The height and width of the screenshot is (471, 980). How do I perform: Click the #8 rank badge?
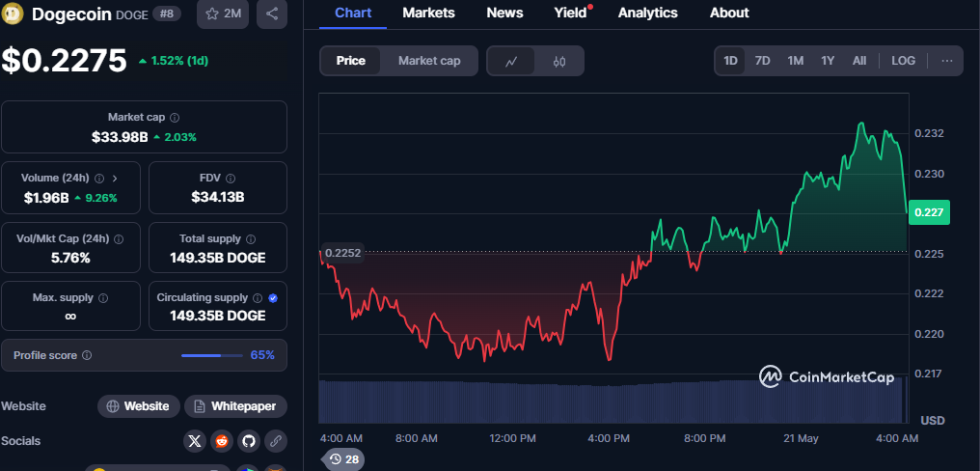[167, 14]
